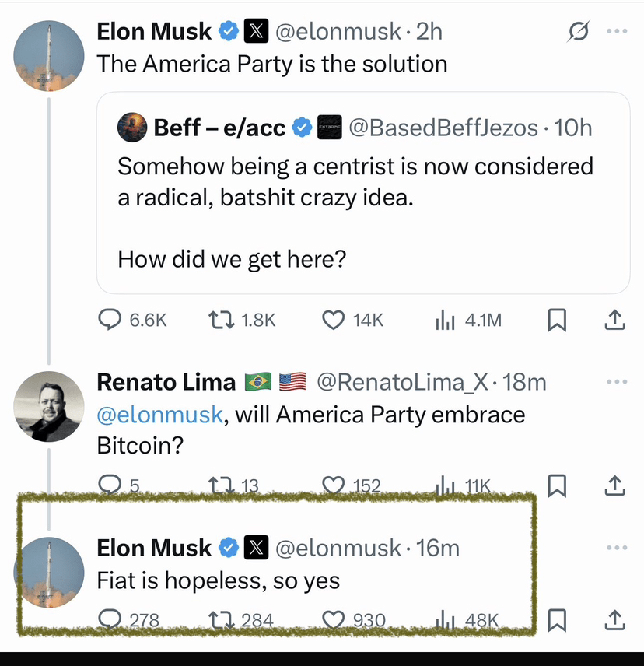Viewport: 644px width, 666px height.
Task: Bookmark the 'Fiat is hopeless' reply
Action: [557, 620]
